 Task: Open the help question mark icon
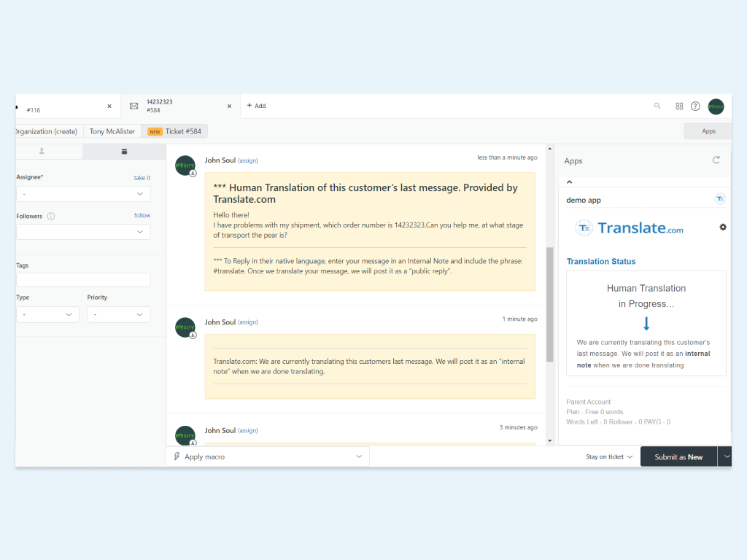695,106
